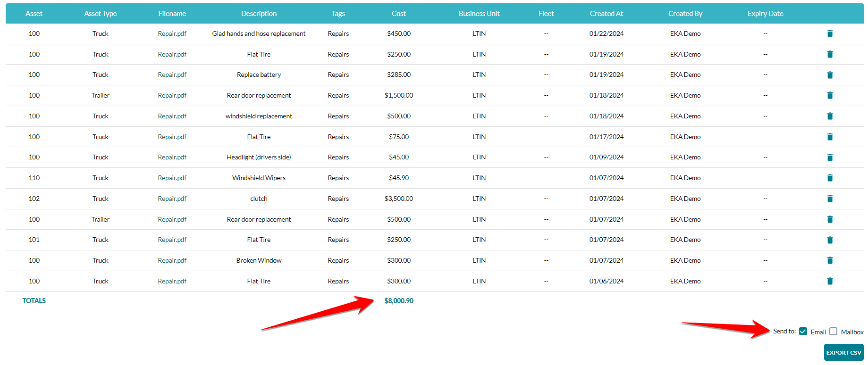Click the $75.00 cost cell

(x=399, y=137)
